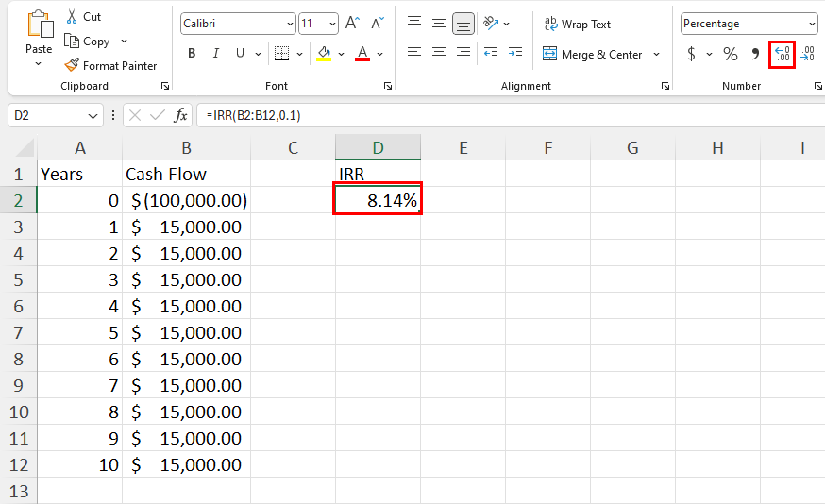The height and width of the screenshot is (504, 825).
Task: Select the IRR label cell
Action: click(378, 175)
